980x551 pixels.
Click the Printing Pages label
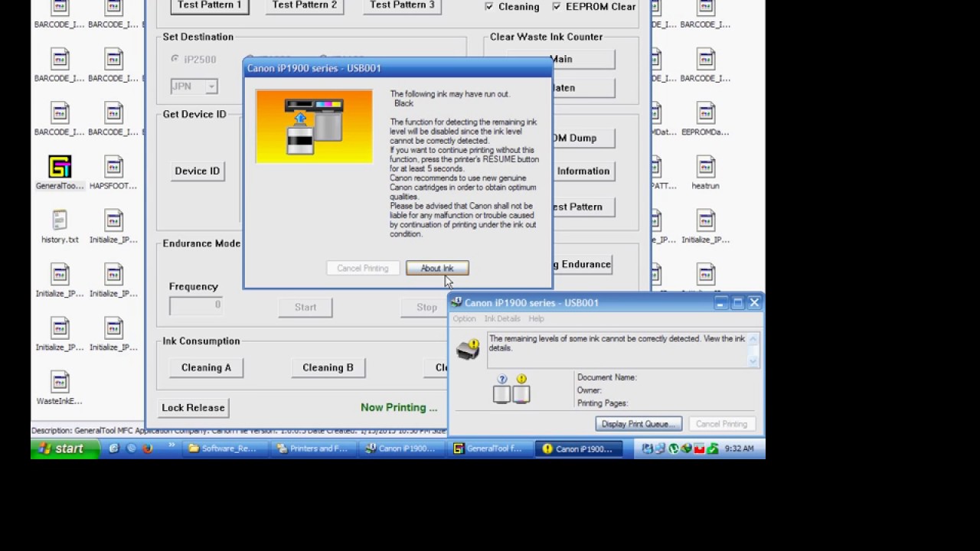(603, 403)
